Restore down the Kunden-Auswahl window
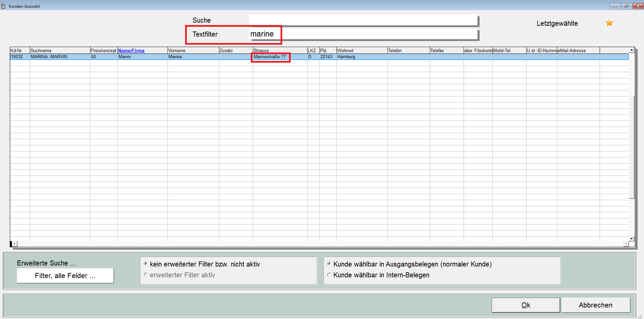The image size is (644, 319). pos(626,6)
